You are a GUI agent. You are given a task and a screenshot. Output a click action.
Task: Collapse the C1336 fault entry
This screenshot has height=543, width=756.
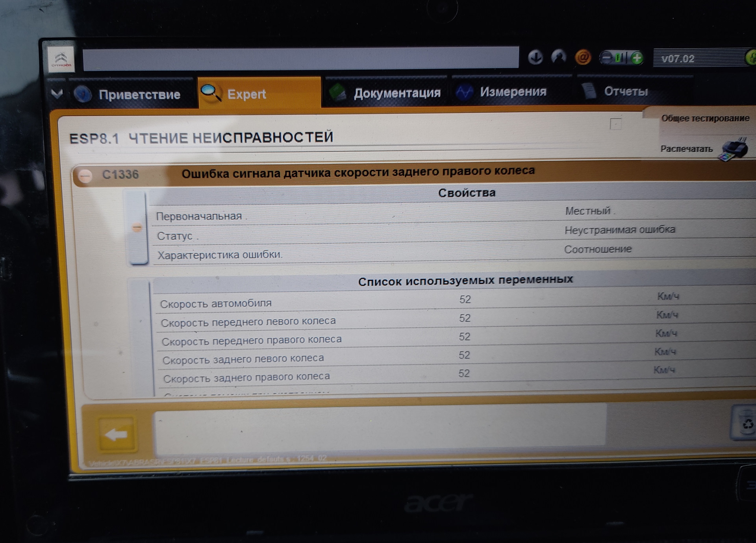[x=85, y=175]
